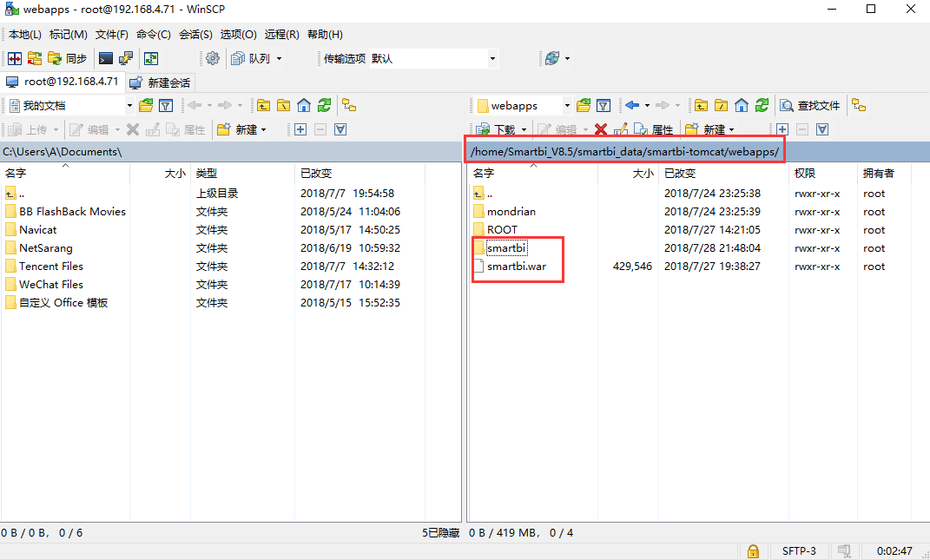
Task: Click remote panel invert selection icon
Action: tap(822, 129)
